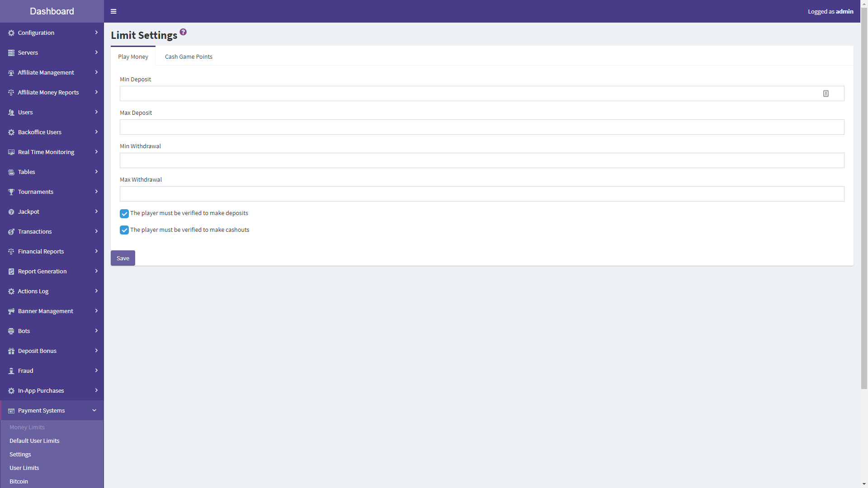868x488 pixels.
Task: Switch to the Cash Game Points tab
Action: click(188, 56)
